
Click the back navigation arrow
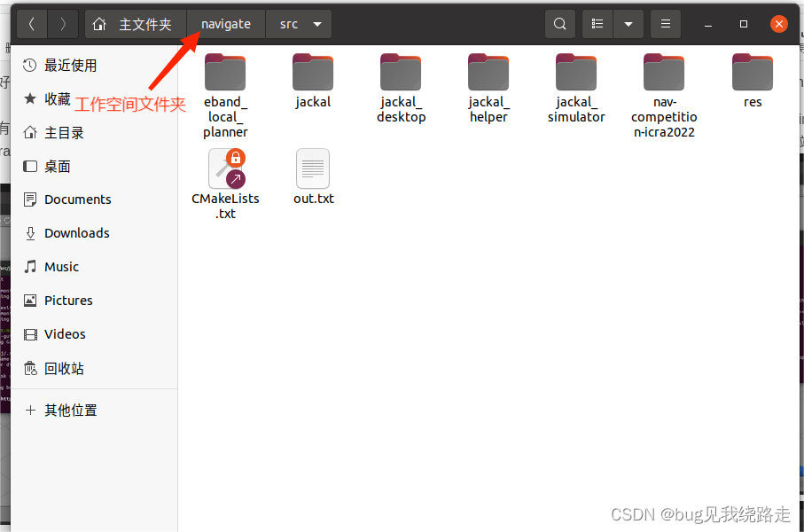[32, 24]
